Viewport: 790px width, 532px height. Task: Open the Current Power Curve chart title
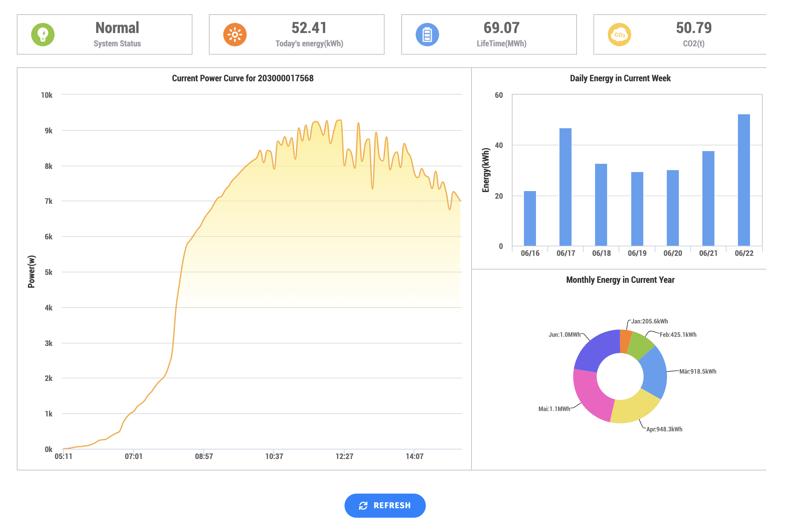[243, 78]
